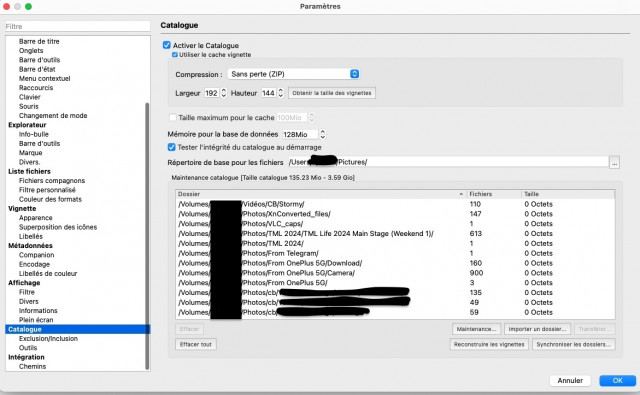Select the Souris item

(x=29, y=107)
